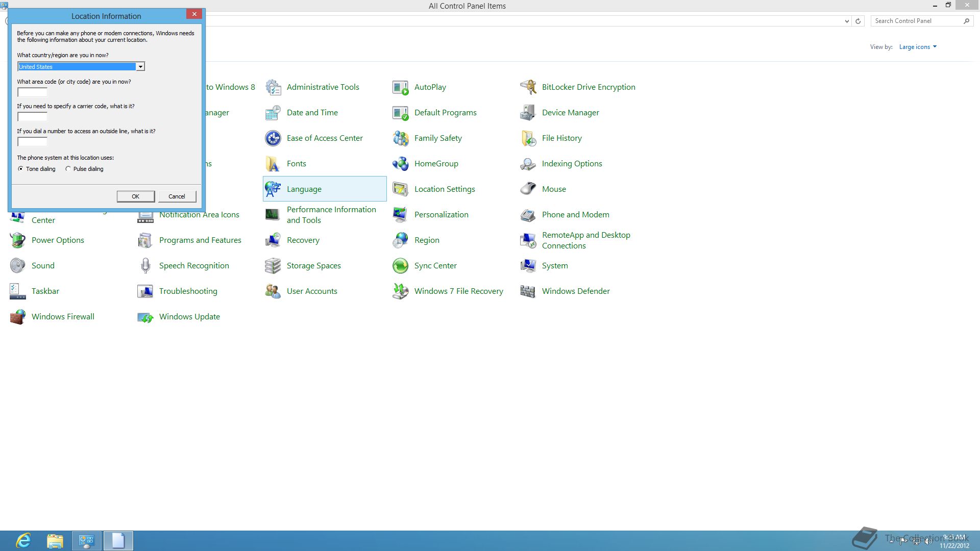980x551 pixels.
Task: Open the Taskbar settings link
Action: click(45, 291)
